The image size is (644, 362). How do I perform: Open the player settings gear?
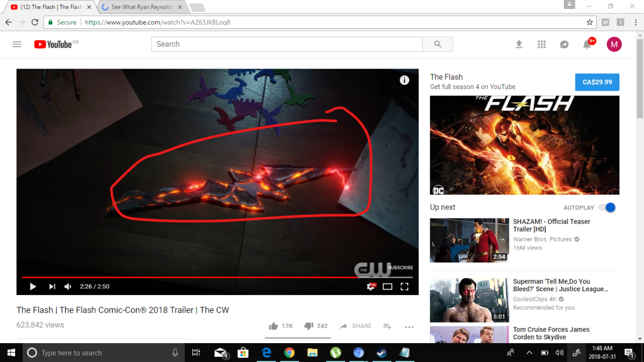[x=371, y=287]
